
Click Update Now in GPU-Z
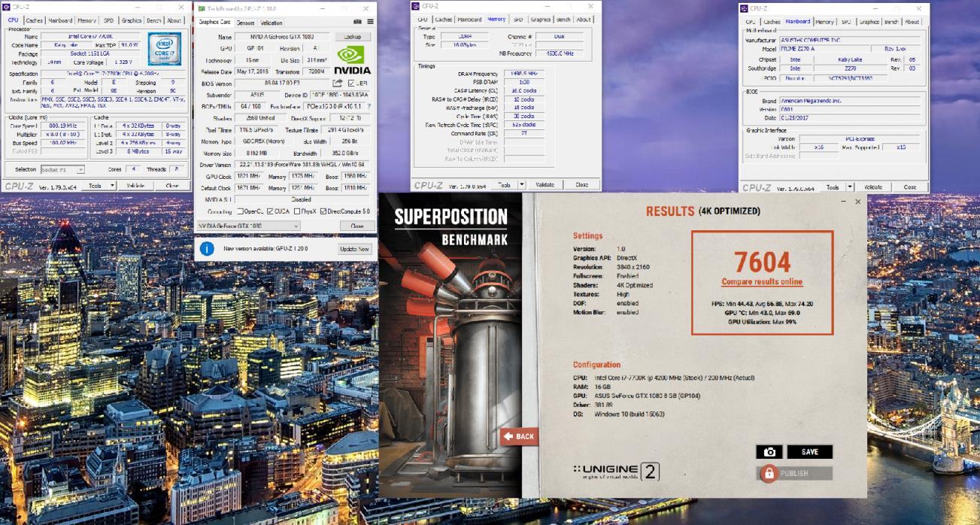[354, 249]
